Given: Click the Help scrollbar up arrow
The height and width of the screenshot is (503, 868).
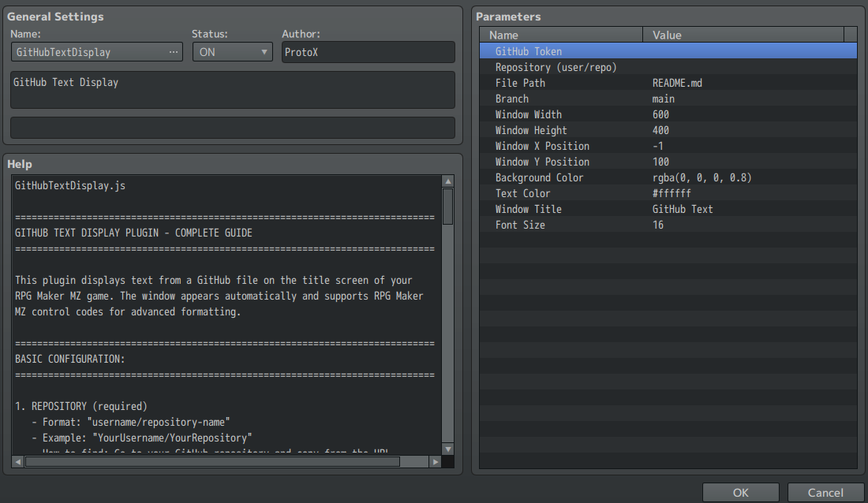Looking at the screenshot, I should click(x=448, y=181).
